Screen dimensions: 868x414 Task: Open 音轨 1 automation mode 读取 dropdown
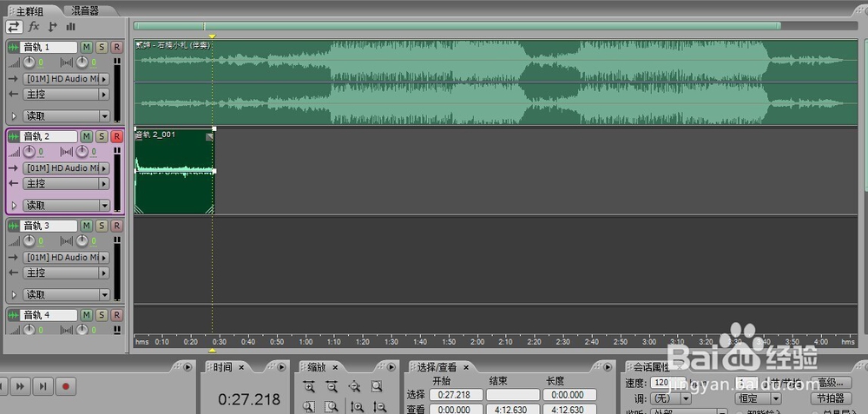pos(66,116)
